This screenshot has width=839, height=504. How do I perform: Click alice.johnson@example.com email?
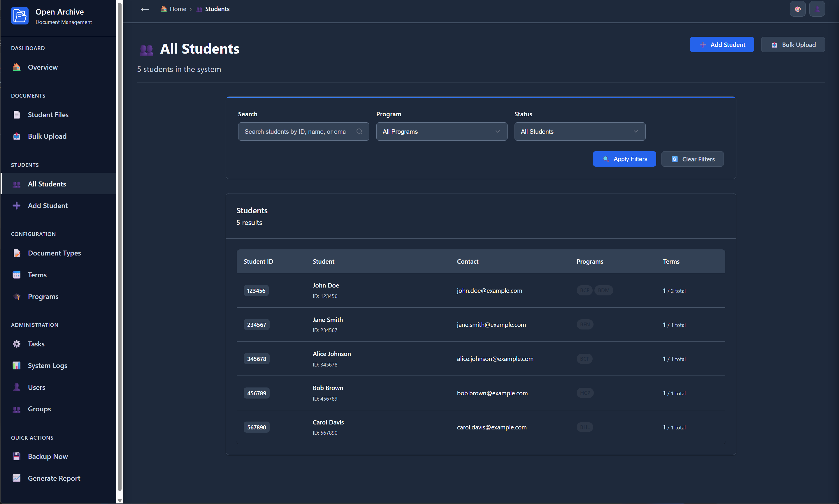495,359
